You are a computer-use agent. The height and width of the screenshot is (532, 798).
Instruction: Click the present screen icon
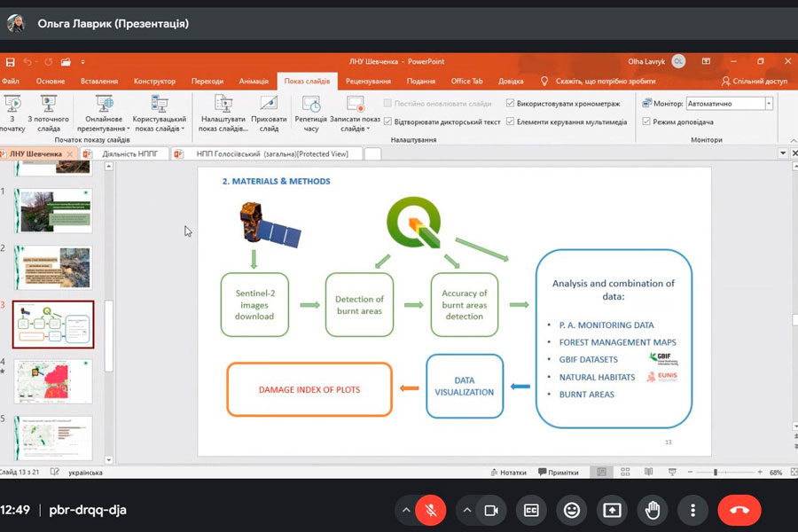pos(612,510)
